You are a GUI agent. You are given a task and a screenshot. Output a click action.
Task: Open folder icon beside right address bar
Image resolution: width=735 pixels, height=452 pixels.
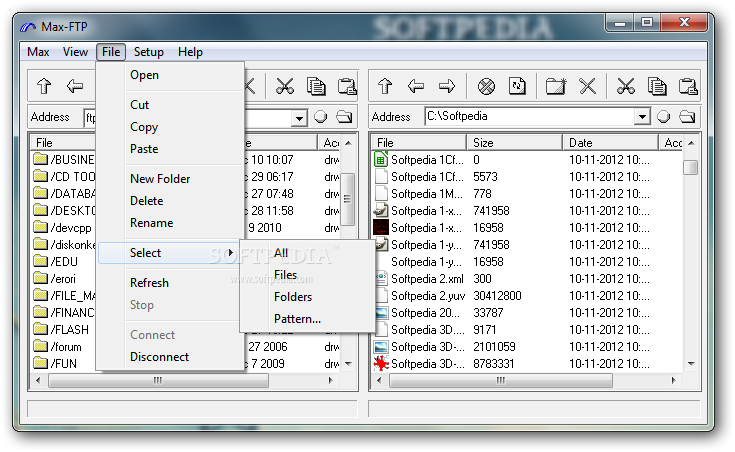coord(687,116)
